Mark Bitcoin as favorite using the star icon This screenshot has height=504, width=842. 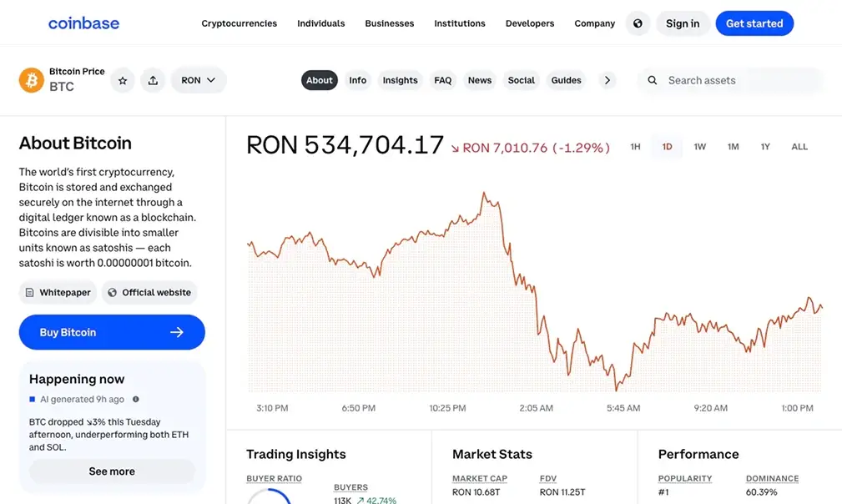click(x=123, y=79)
